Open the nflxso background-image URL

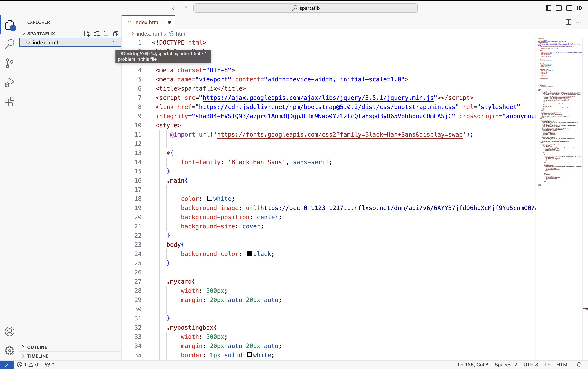pyautogui.click(x=398, y=208)
